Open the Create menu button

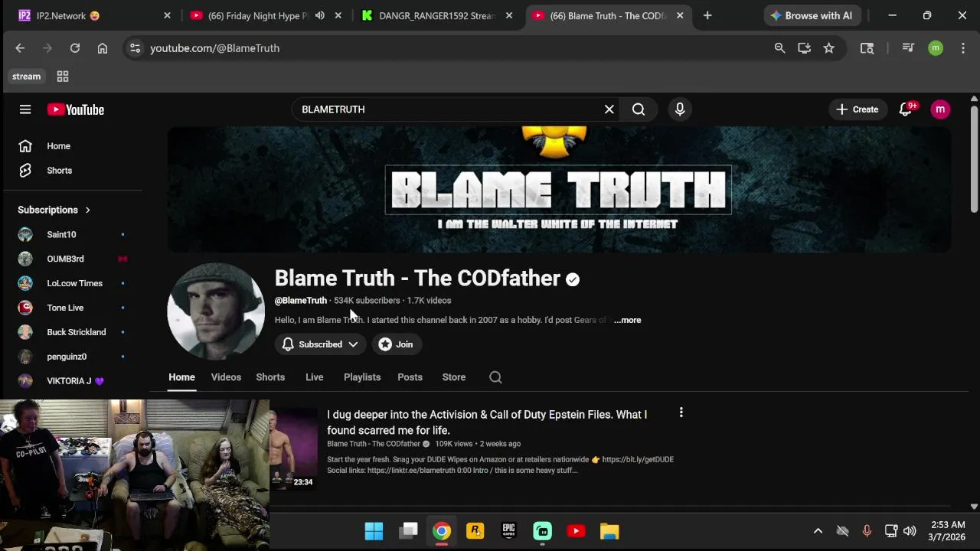pos(857,109)
